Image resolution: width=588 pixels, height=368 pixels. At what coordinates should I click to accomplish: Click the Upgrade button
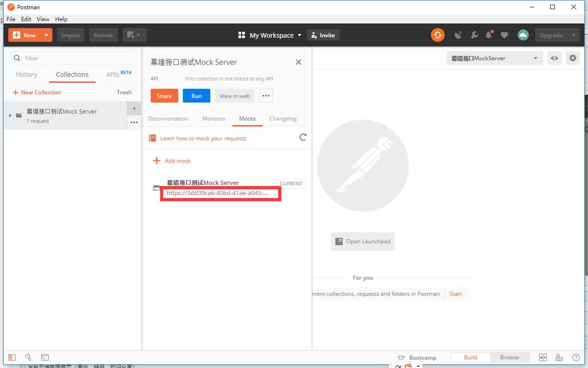click(x=551, y=35)
